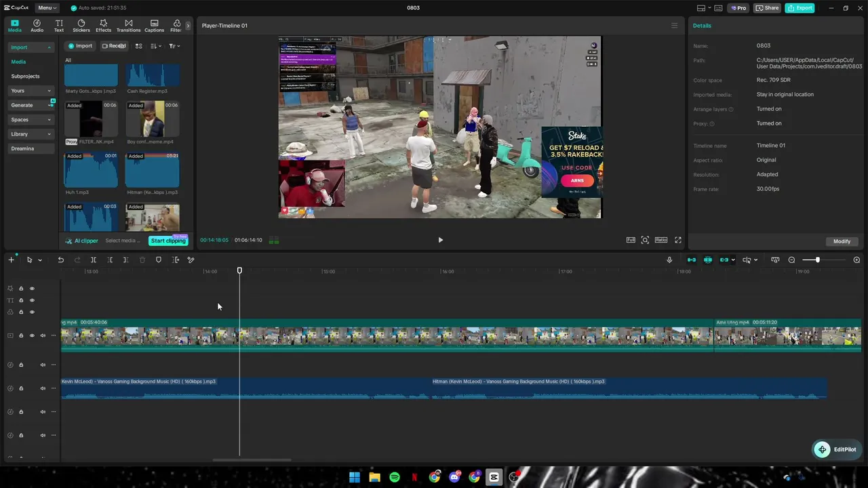868x488 pixels.
Task: Open the player panel options menu
Action: [x=674, y=26]
